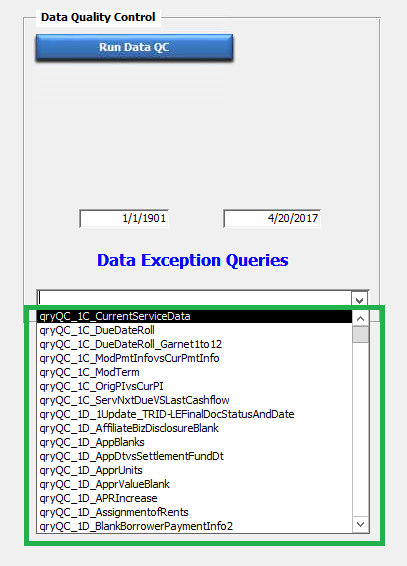The height and width of the screenshot is (566, 407).
Task: Choose qryQC_1D_AppBlanks from dropdown list
Action: point(194,442)
